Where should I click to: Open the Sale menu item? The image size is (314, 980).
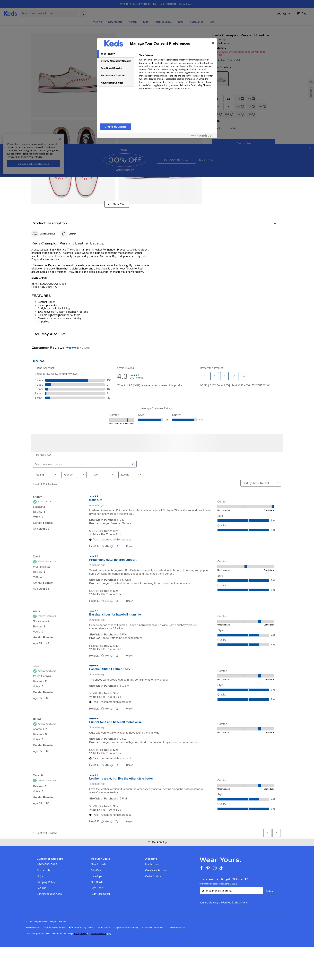(212, 22)
